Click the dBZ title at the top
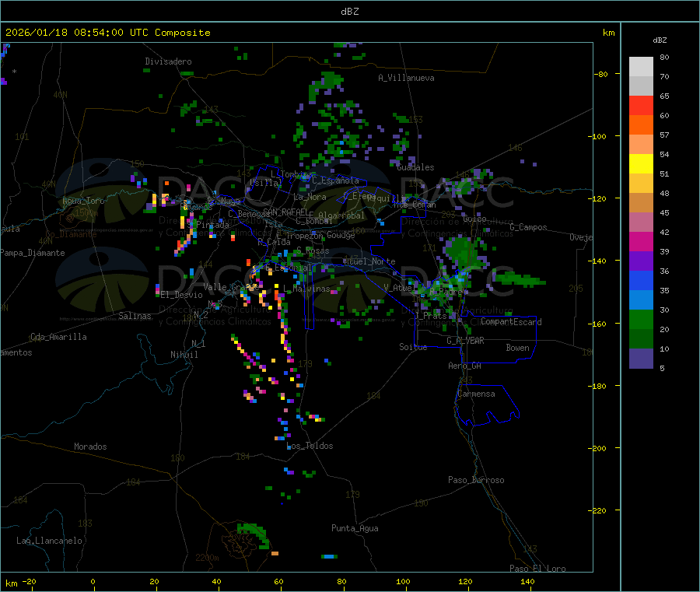 [x=349, y=12]
